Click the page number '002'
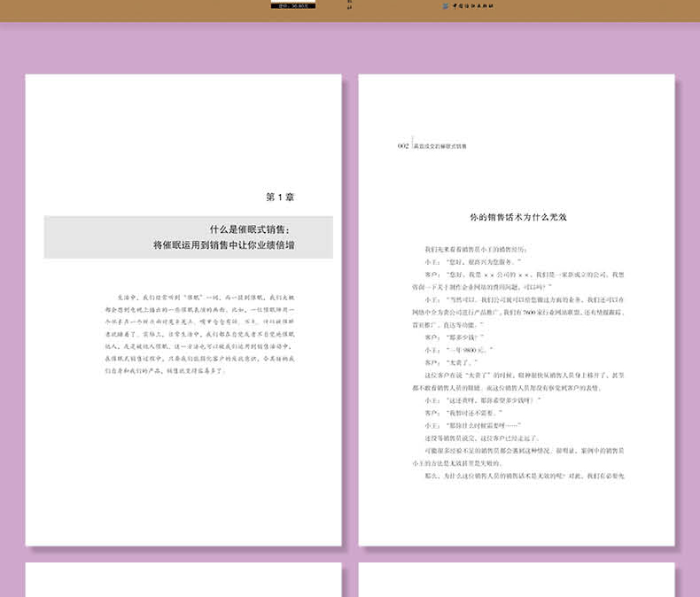Viewport: 700px width, 597px height. coord(403,145)
